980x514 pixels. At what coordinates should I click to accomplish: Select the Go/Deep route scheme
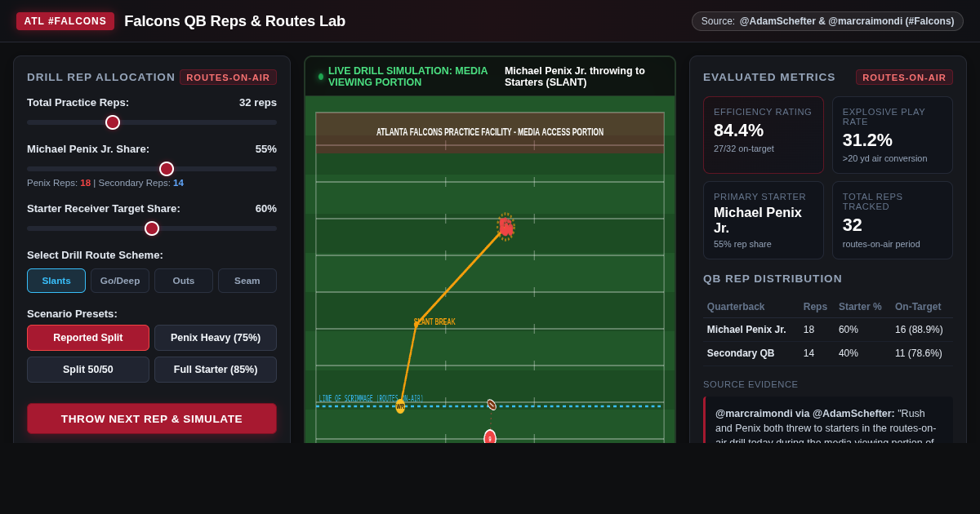120,281
